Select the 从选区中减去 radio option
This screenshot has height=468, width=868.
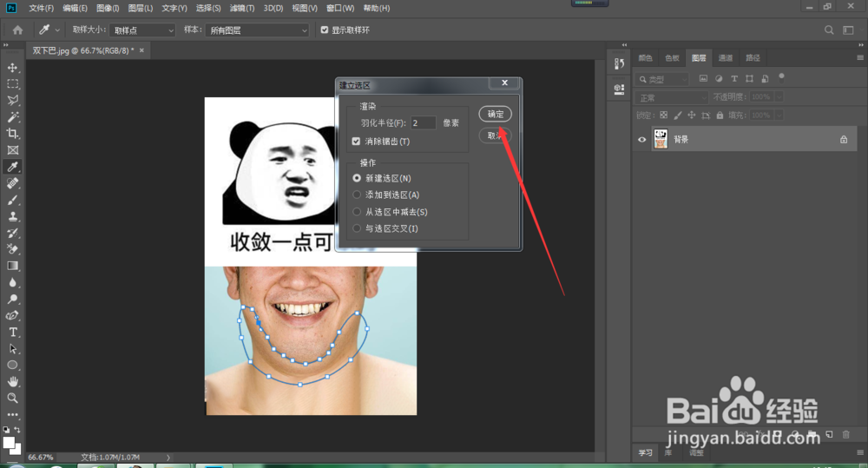(357, 212)
